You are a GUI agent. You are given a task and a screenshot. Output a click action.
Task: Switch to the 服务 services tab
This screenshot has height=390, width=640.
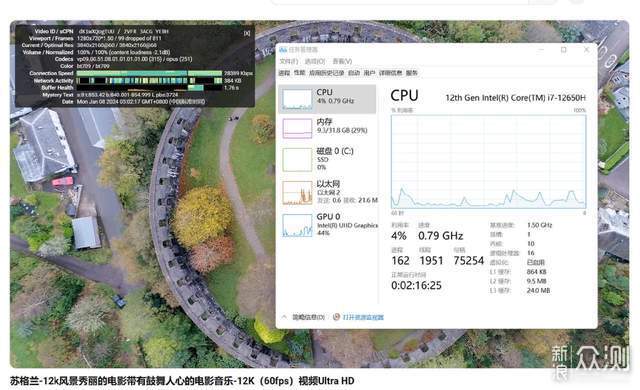click(412, 73)
